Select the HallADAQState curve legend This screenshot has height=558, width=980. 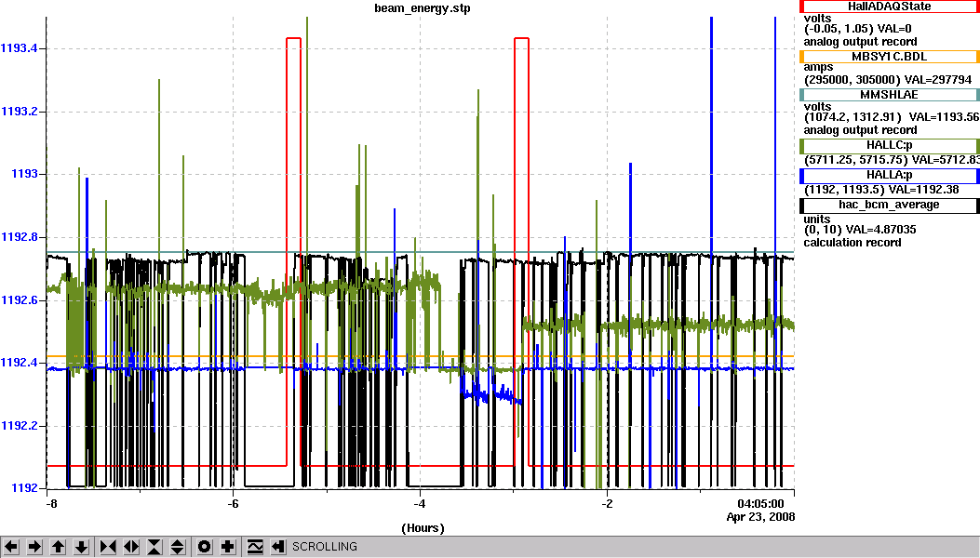pos(890,7)
